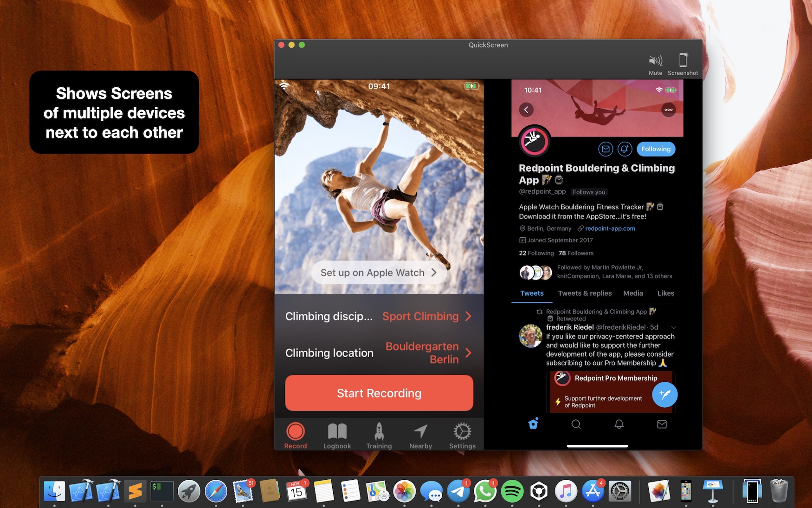The image size is (812, 508).
Task: Open Finder from the Dock
Action: pos(54,491)
